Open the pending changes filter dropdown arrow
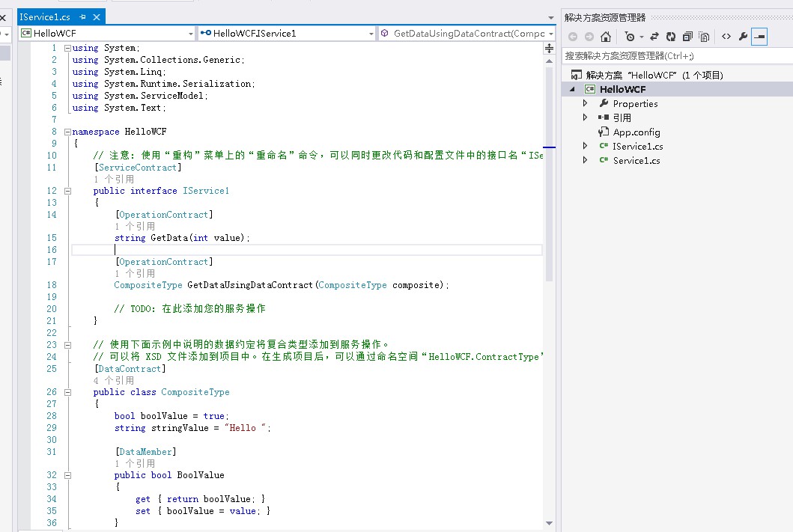Image resolution: width=793 pixels, height=532 pixels. (x=642, y=37)
